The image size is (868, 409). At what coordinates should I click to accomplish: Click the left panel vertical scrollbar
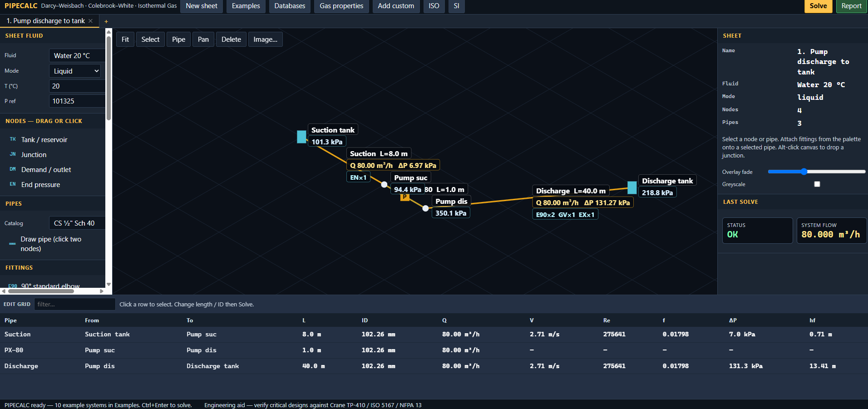point(108,77)
